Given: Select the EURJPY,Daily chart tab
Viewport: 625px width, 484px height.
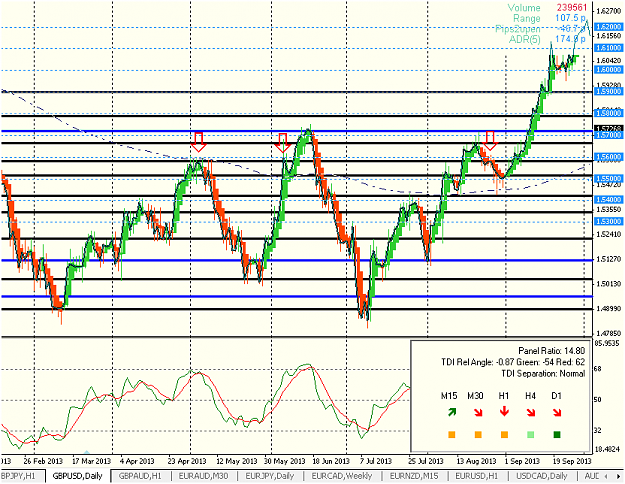Looking at the screenshot, I should [269, 476].
